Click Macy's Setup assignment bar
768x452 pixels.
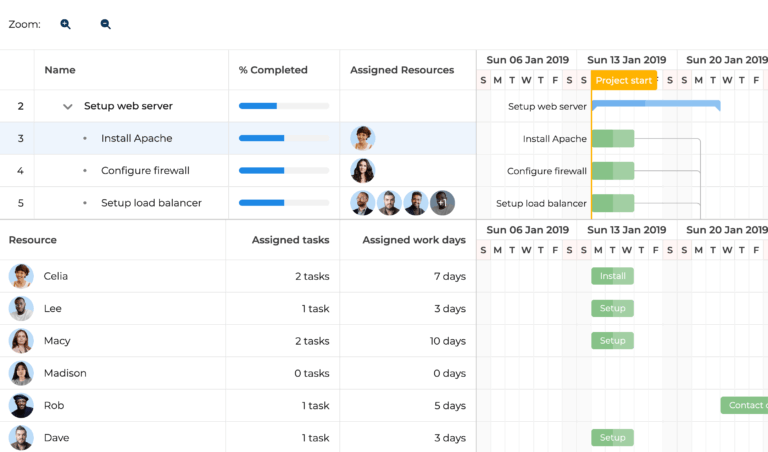point(612,341)
